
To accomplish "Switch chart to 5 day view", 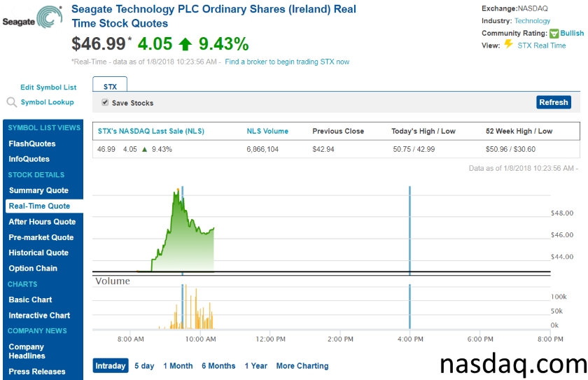I will coord(144,366).
